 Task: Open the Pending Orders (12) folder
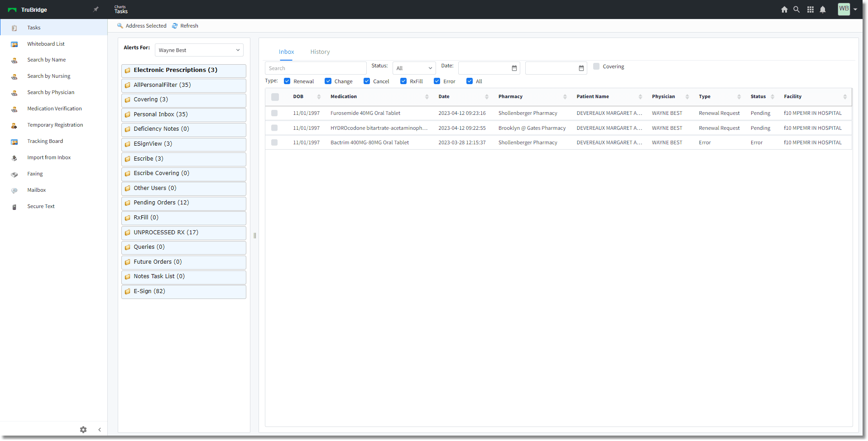coord(184,203)
